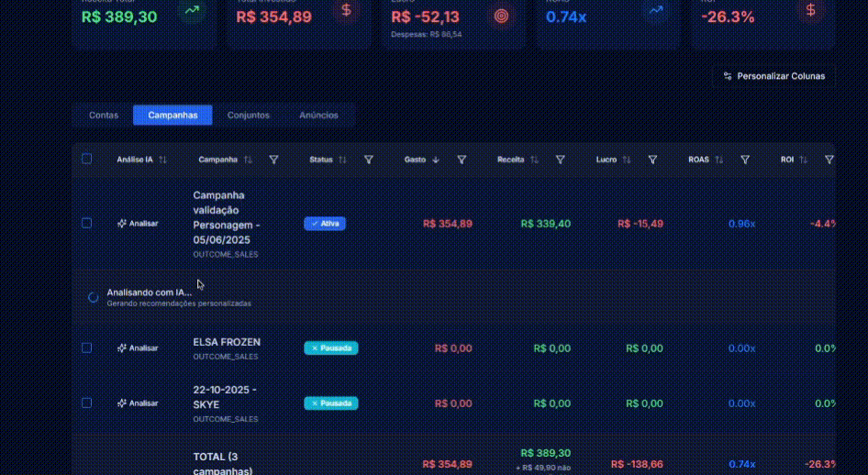Click the red target icon on Lucro card
The width and height of the screenshot is (868, 475).
[500, 15]
